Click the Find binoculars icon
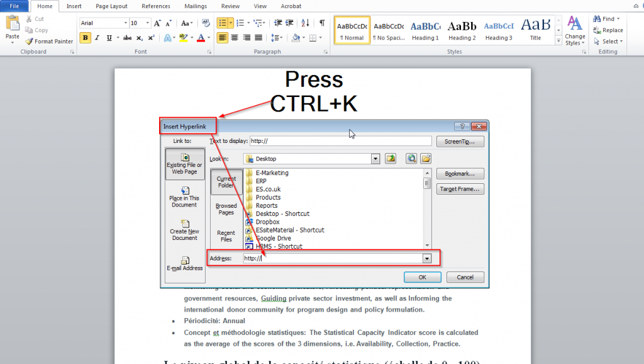Viewport: 644px width, 364px height. [597, 19]
